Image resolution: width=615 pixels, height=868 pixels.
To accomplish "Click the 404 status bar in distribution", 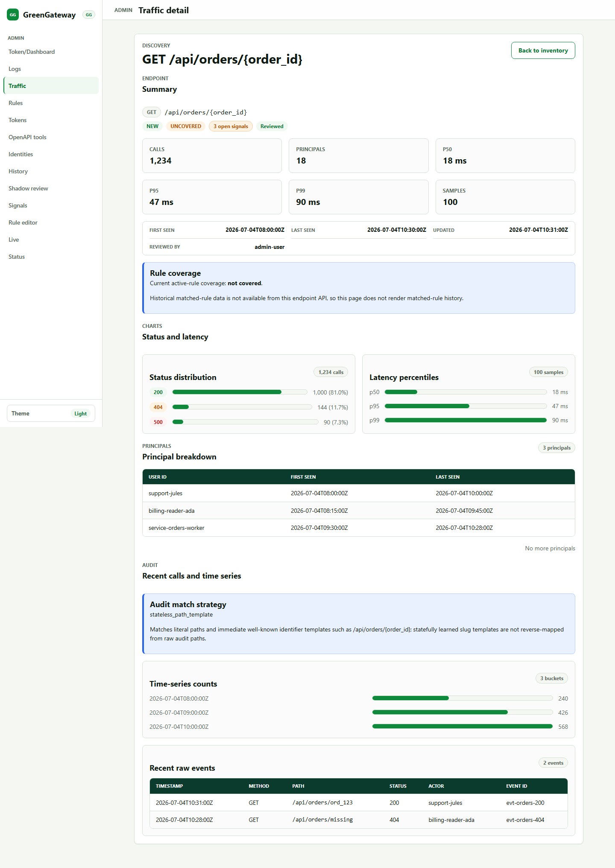I will 242,407.
